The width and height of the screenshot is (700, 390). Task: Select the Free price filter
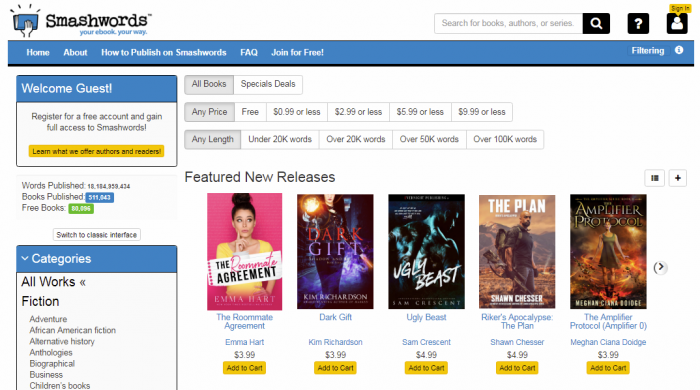point(250,112)
